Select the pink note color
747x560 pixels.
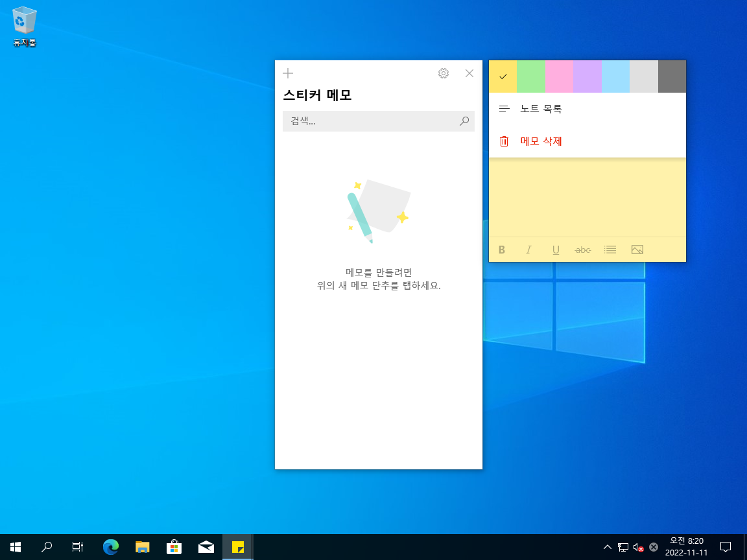(x=559, y=76)
